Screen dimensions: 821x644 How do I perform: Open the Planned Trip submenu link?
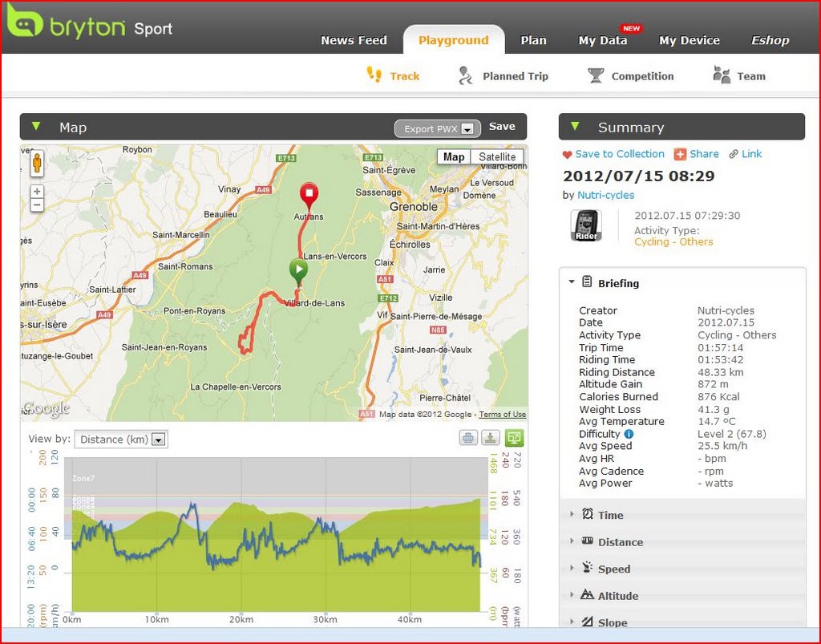coord(516,76)
